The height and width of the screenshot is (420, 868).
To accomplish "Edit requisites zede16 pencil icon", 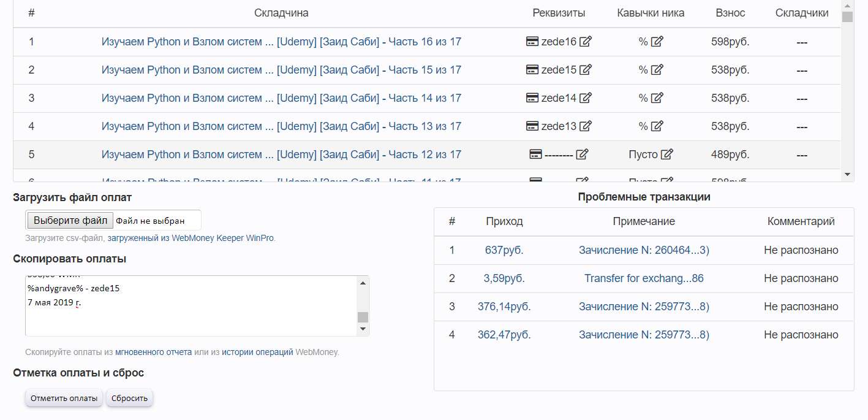I will click(586, 42).
